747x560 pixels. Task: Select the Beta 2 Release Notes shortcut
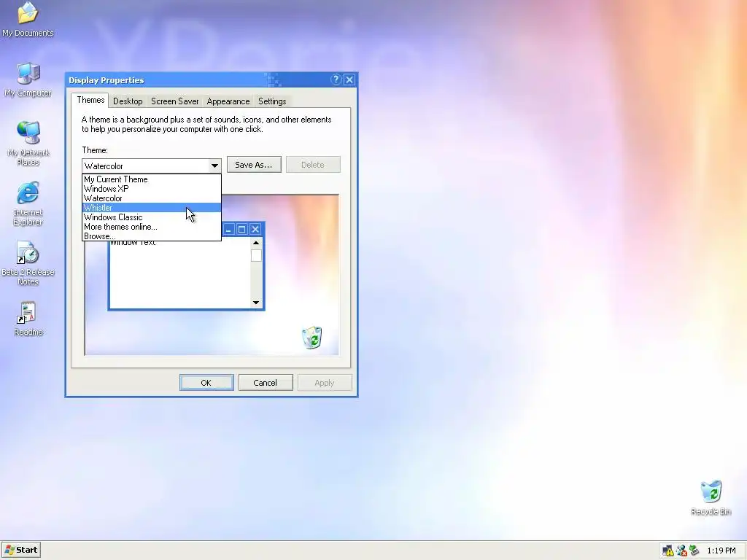(x=28, y=262)
